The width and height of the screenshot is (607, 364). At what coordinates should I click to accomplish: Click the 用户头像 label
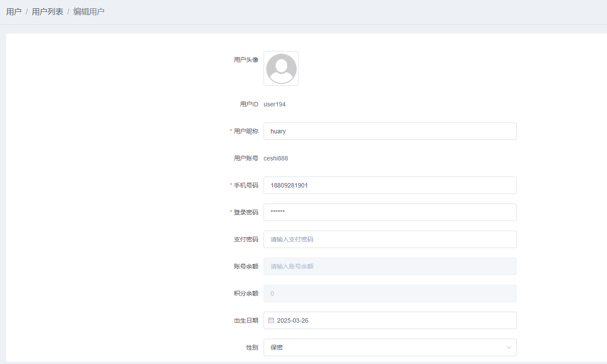tap(246, 60)
